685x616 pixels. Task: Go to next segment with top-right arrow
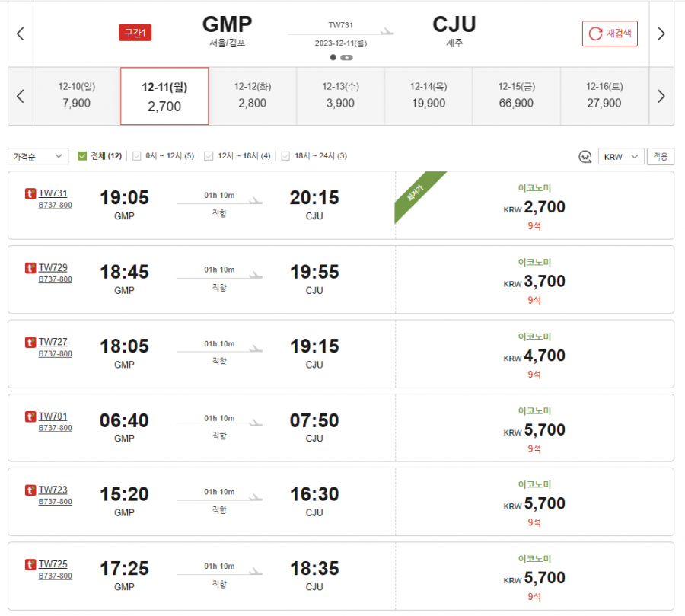(661, 34)
